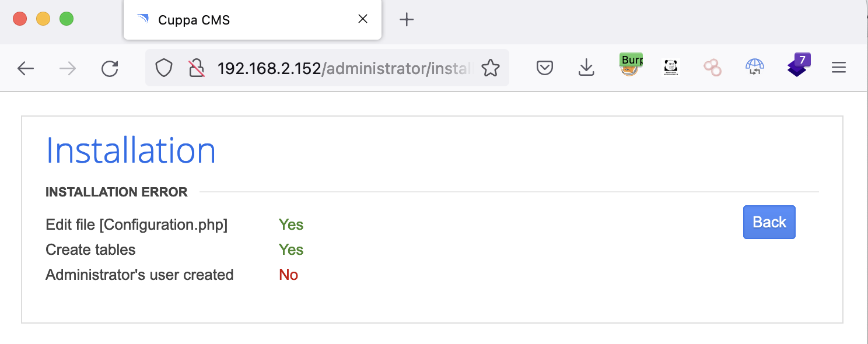The height and width of the screenshot is (344, 868).
Task: Click the pink circles extension icon
Action: 712,68
